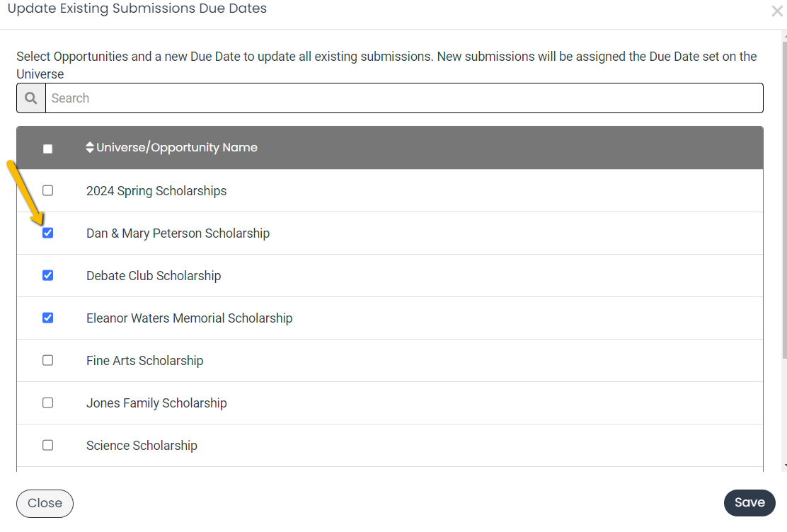Select the Fine Arts Scholarship row label
Image resolution: width=787 pixels, height=532 pixels.
[144, 361]
